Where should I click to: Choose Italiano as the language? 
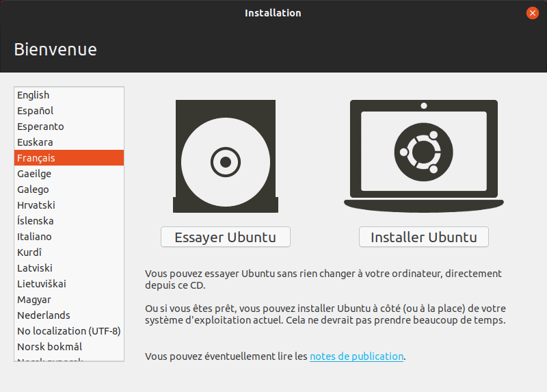(34, 237)
